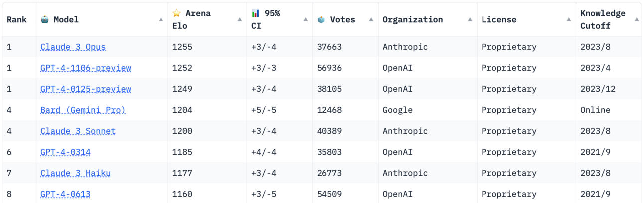
Task: Sort table by Model column arrow
Action: click(161, 20)
